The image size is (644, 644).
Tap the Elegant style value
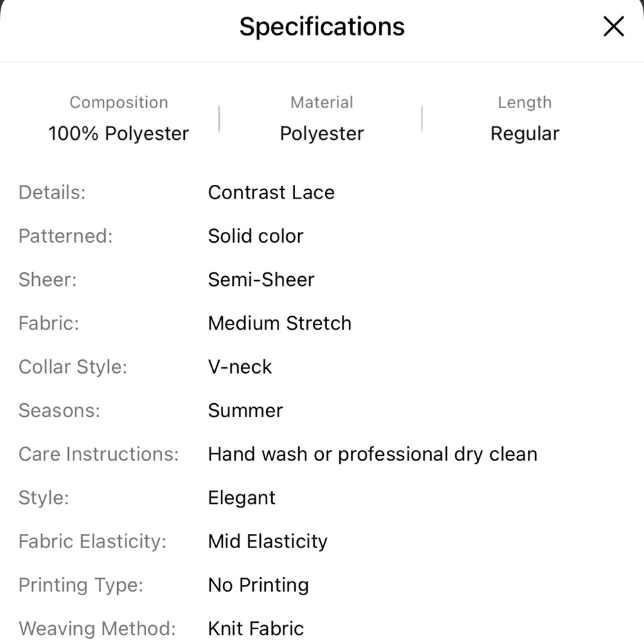(x=242, y=498)
